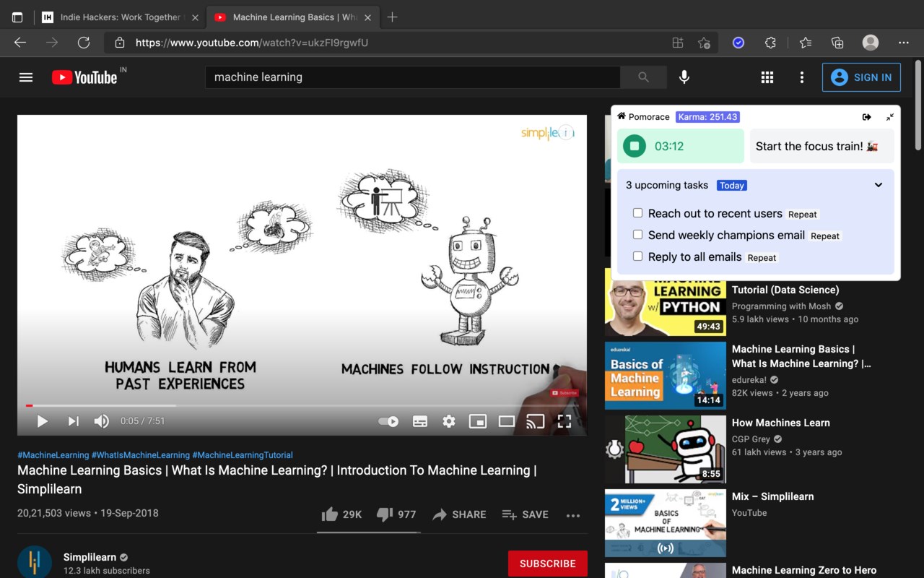Click the address bar URL

point(252,43)
